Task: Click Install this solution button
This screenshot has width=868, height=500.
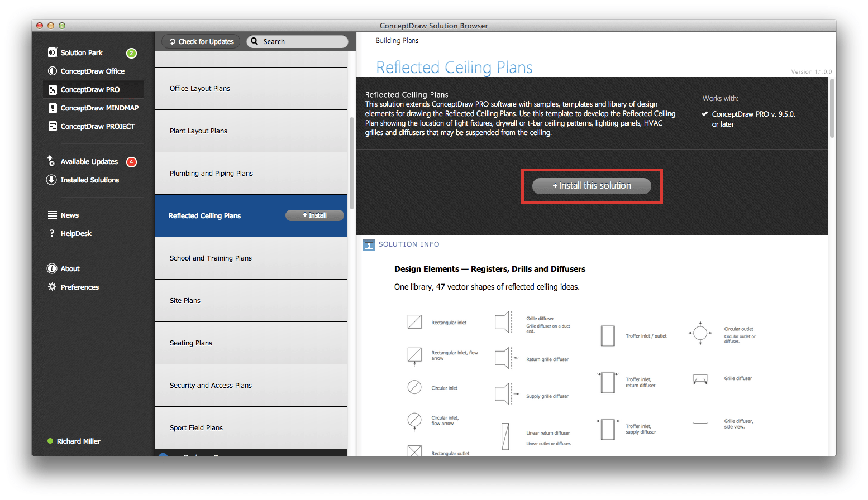Action: point(592,186)
